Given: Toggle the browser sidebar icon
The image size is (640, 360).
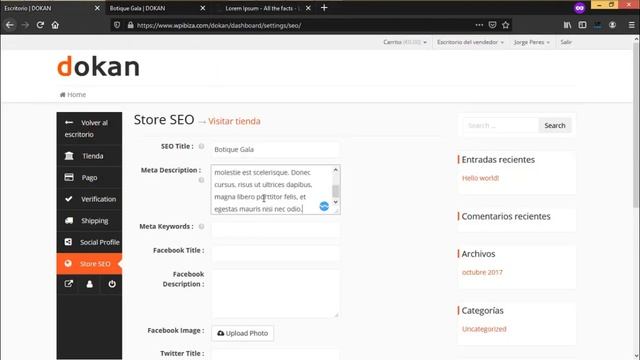Looking at the screenshot, I should (582, 25).
